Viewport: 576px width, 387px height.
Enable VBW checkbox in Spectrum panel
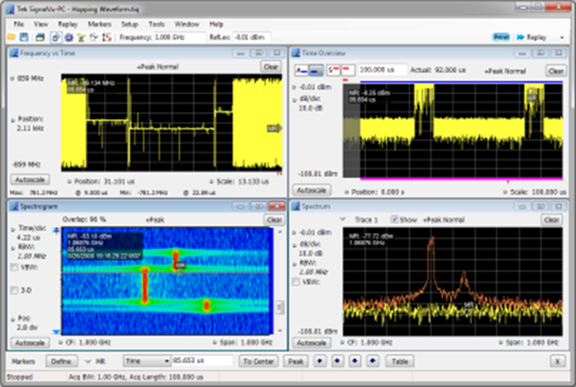296,282
